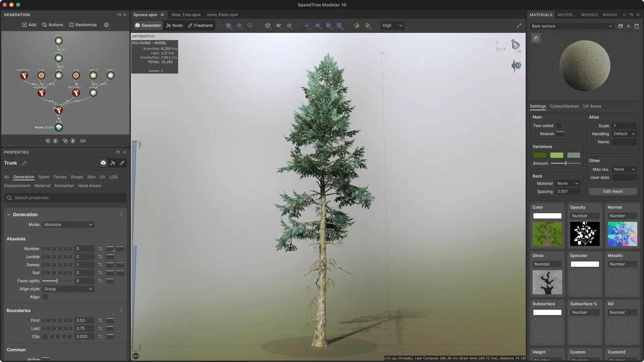
Task: Click the magnifier zoom icon in viewport toolbar
Action: (250, 25)
